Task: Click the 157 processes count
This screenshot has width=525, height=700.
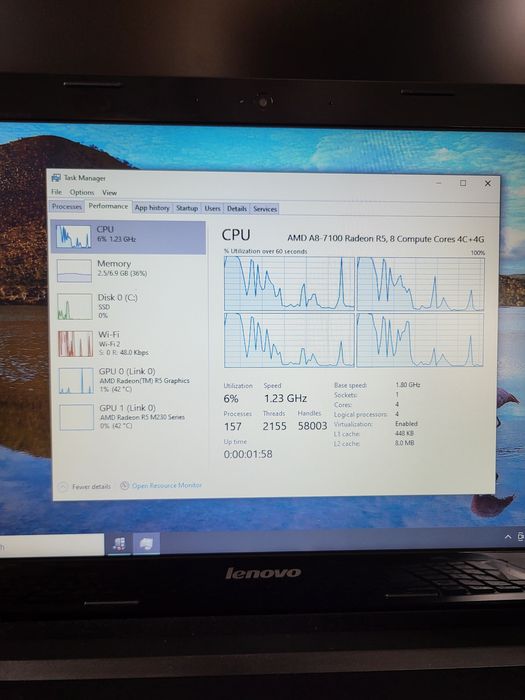Action: click(233, 426)
